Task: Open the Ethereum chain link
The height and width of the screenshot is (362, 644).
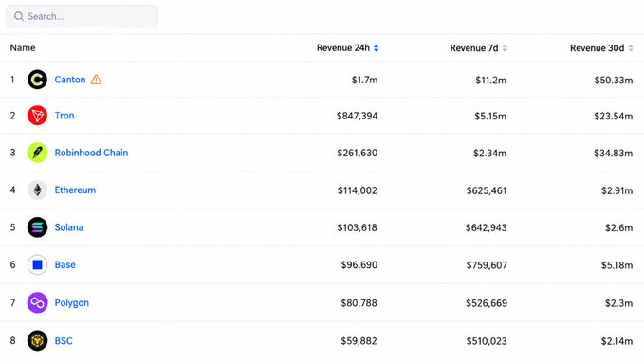Action: (75, 190)
